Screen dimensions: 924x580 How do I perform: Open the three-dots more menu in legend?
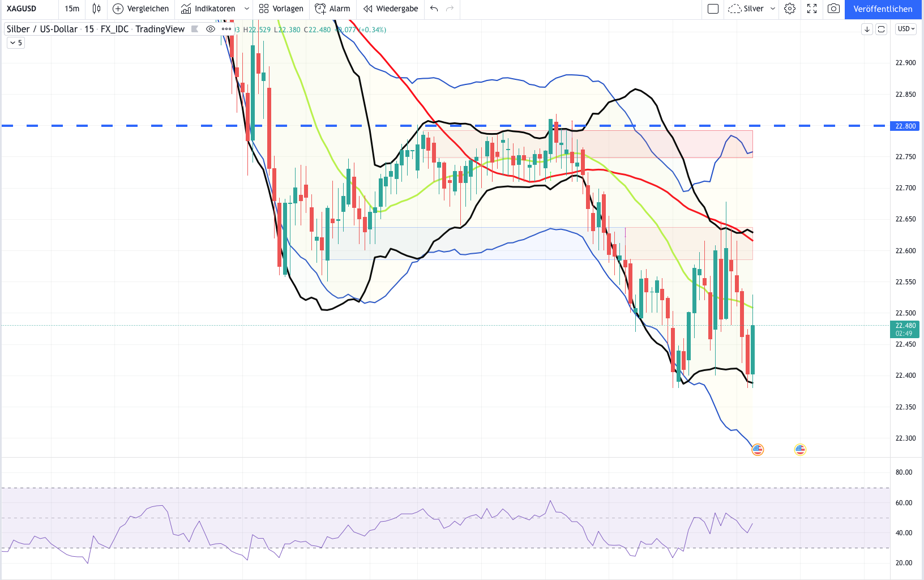[226, 29]
